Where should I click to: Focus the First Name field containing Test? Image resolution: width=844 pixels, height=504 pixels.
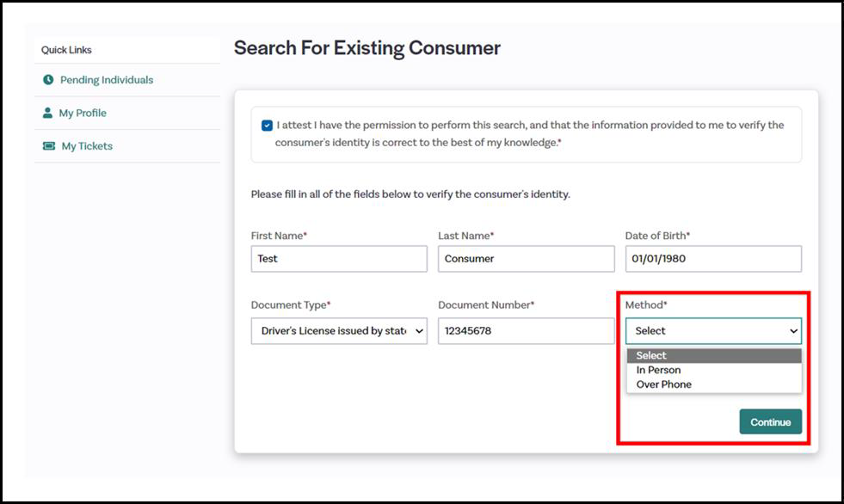339,259
